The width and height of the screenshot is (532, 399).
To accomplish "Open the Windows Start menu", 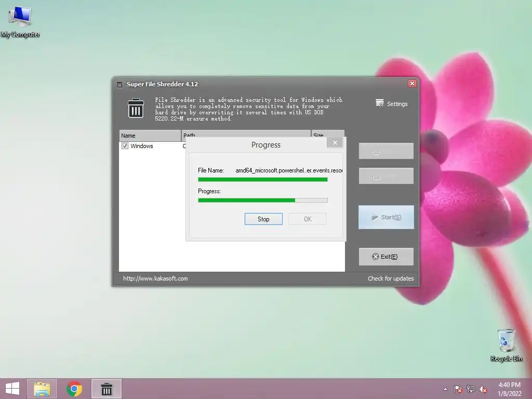I will 12,389.
